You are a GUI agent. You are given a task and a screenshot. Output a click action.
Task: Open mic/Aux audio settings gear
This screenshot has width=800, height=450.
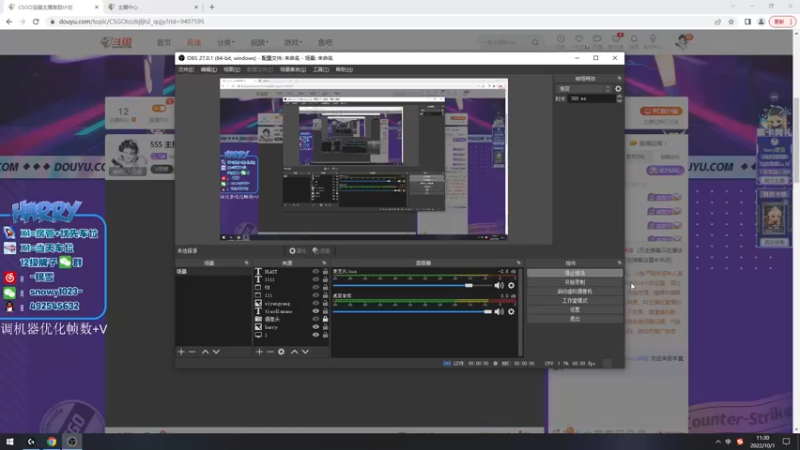[511, 286]
